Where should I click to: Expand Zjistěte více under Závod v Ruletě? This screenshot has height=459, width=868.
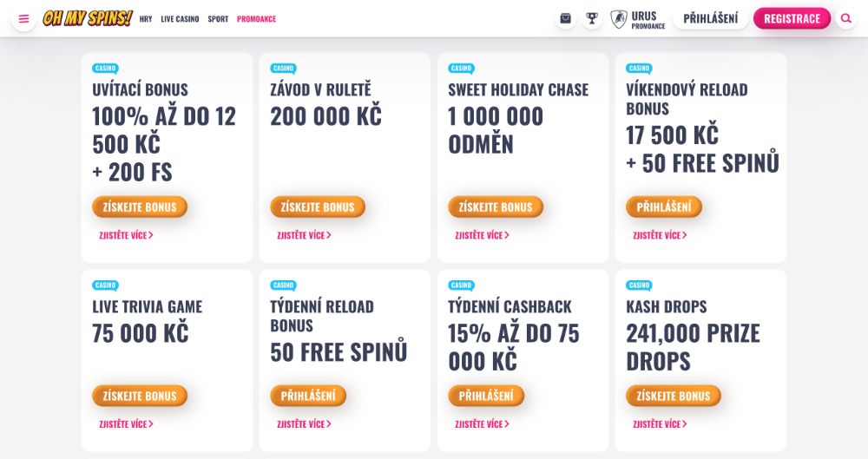point(304,235)
